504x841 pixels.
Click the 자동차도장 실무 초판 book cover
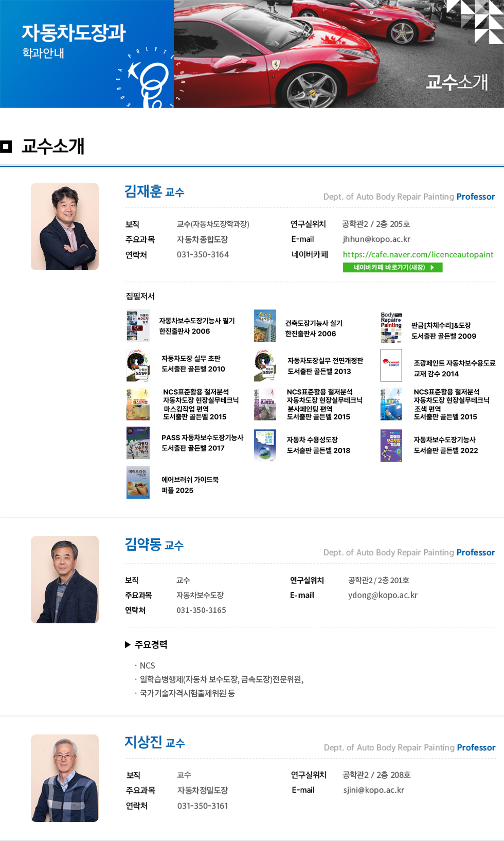click(x=138, y=365)
